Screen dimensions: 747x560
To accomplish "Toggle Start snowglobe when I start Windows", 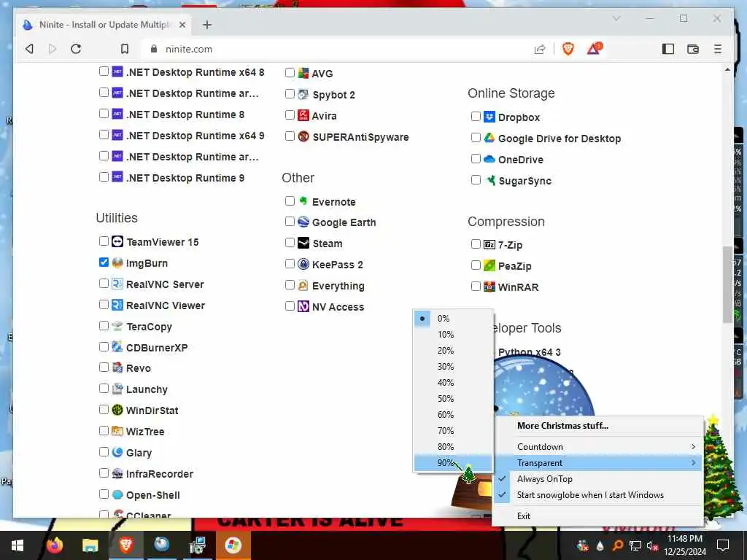I will pos(598,495).
